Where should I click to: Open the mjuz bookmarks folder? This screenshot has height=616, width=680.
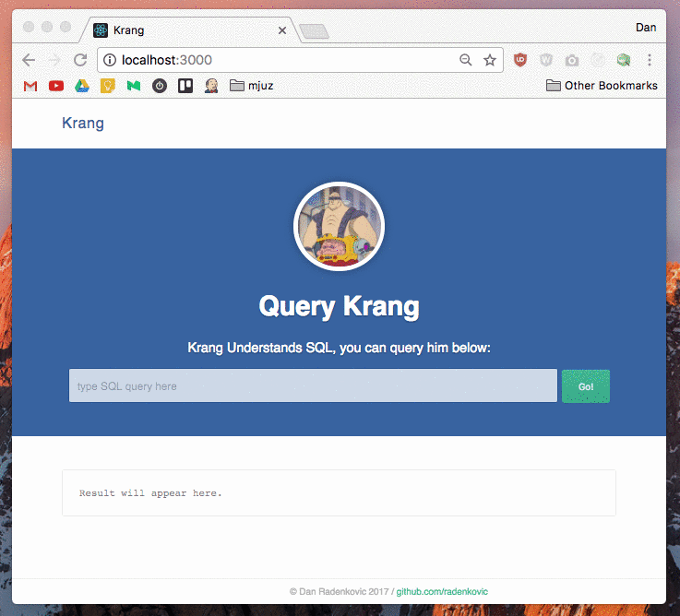click(x=252, y=86)
